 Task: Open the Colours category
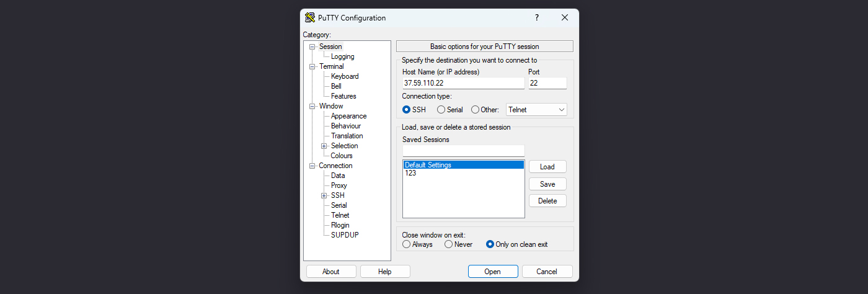pos(342,156)
